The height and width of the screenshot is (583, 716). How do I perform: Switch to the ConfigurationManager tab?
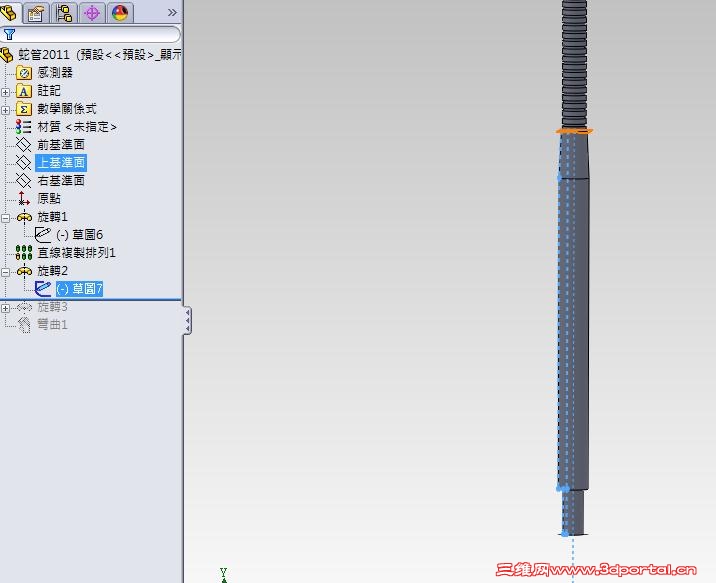point(64,13)
